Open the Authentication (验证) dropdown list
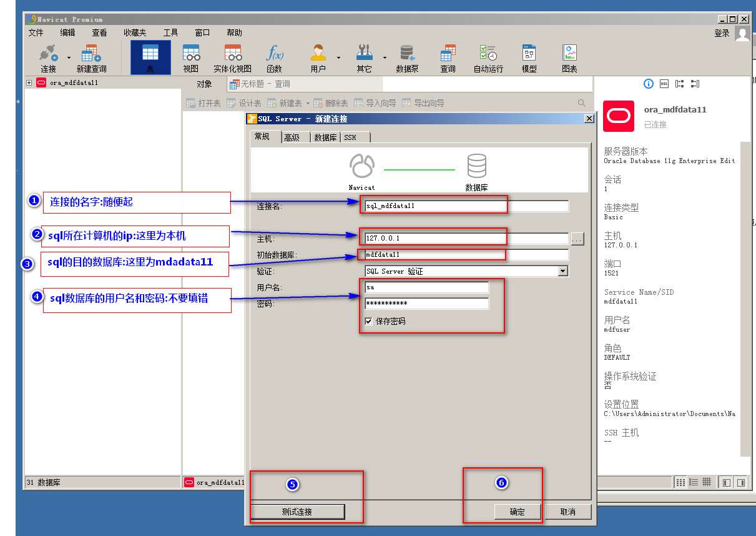This screenshot has height=536, width=756. pos(563,271)
